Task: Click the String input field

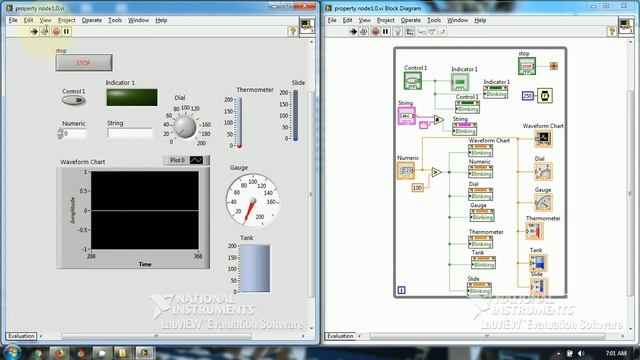Action: [130, 133]
